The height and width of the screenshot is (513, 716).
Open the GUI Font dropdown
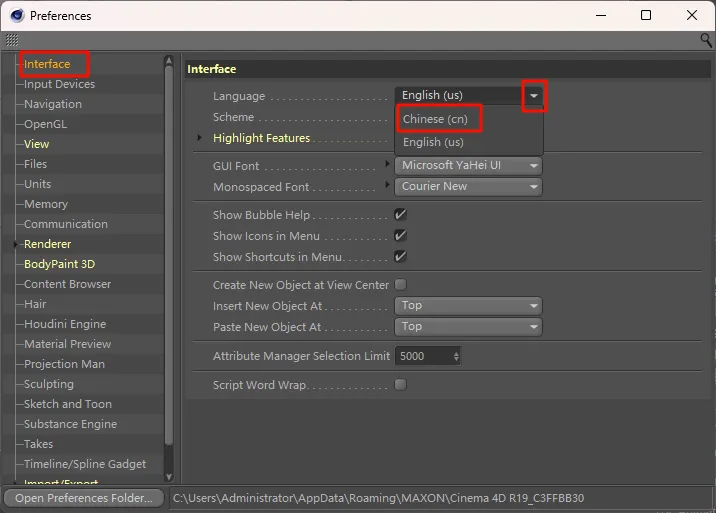(x=468, y=165)
